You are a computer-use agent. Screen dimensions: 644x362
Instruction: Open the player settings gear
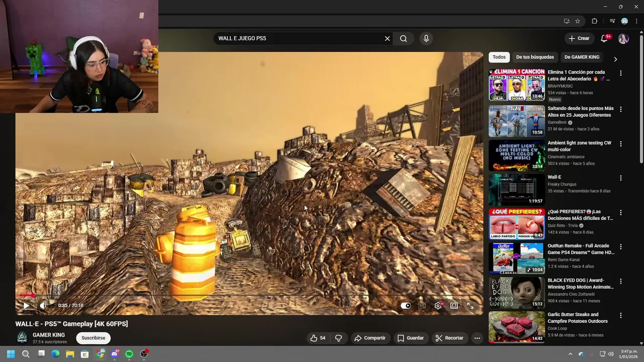tap(438, 305)
